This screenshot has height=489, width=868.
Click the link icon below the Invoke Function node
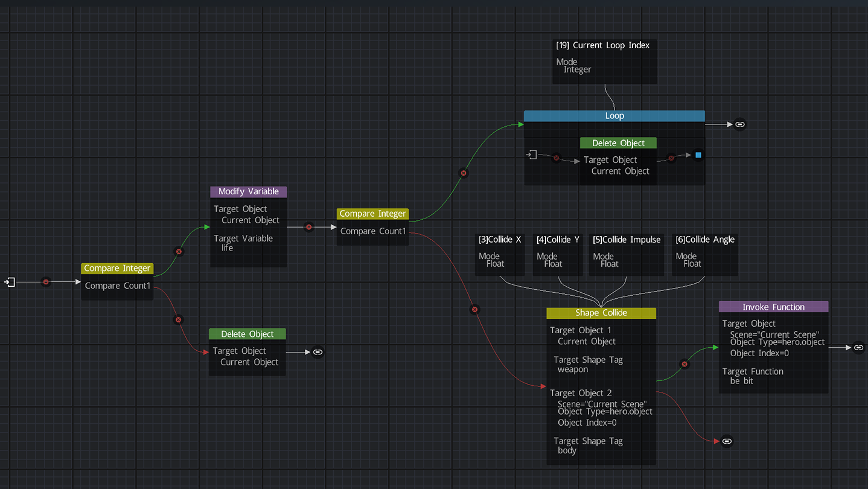tap(727, 441)
